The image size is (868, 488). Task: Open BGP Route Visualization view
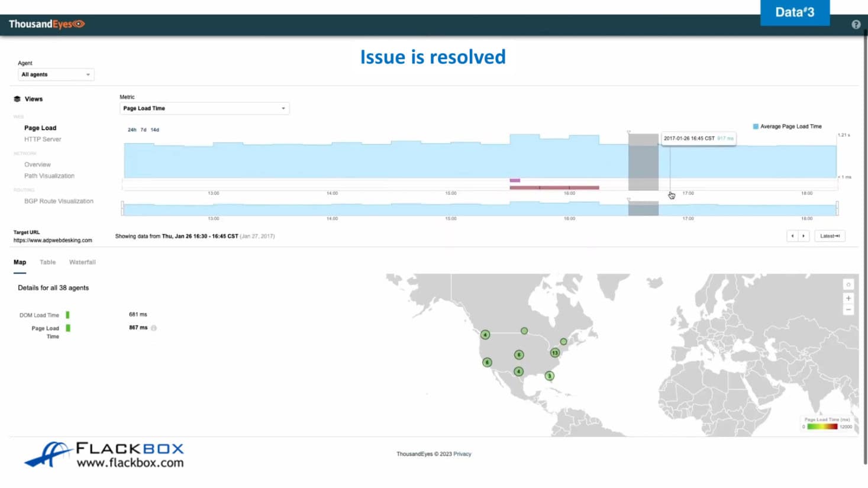coord(59,201)
